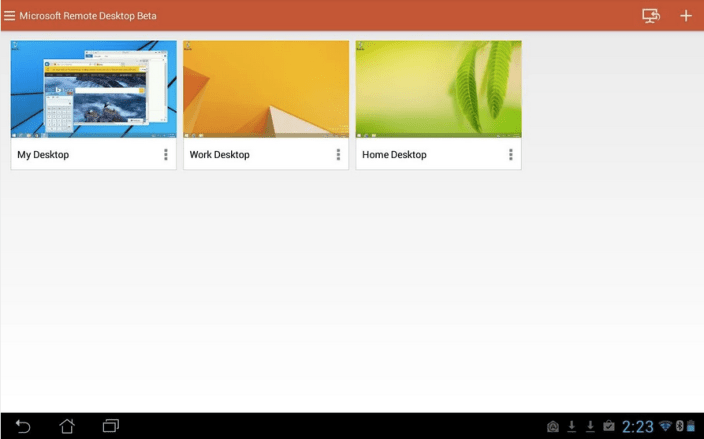704x439 pixels.
Task: Tap the Play Store update notification icon
Action: coord(608,427)
